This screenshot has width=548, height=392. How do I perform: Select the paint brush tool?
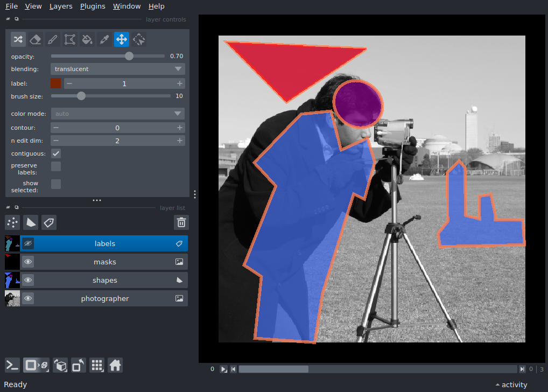52,39
